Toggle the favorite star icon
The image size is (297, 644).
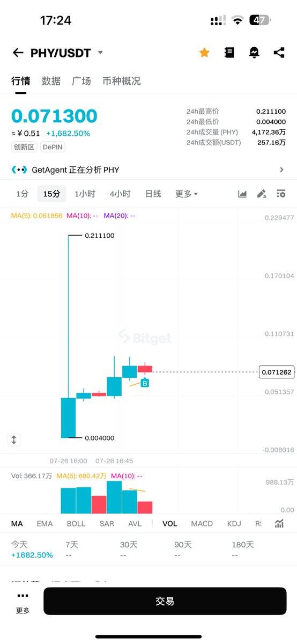pyautogui.click(x=204, y=53)
